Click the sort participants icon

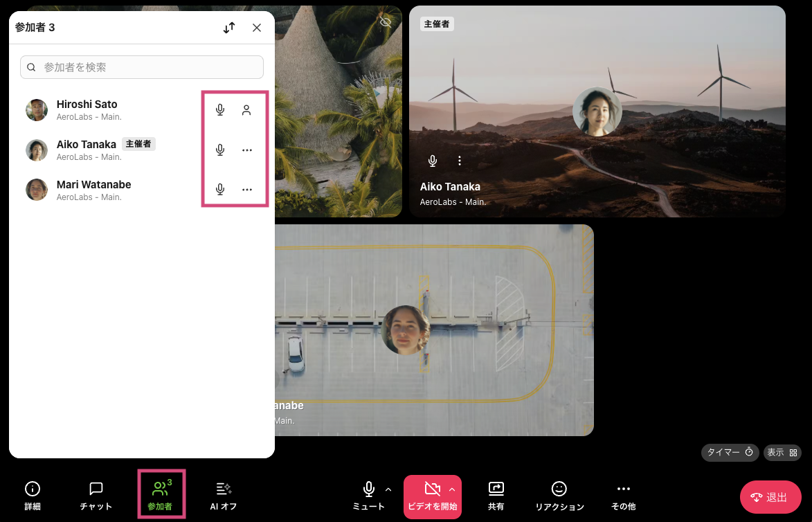pos(229,28)
